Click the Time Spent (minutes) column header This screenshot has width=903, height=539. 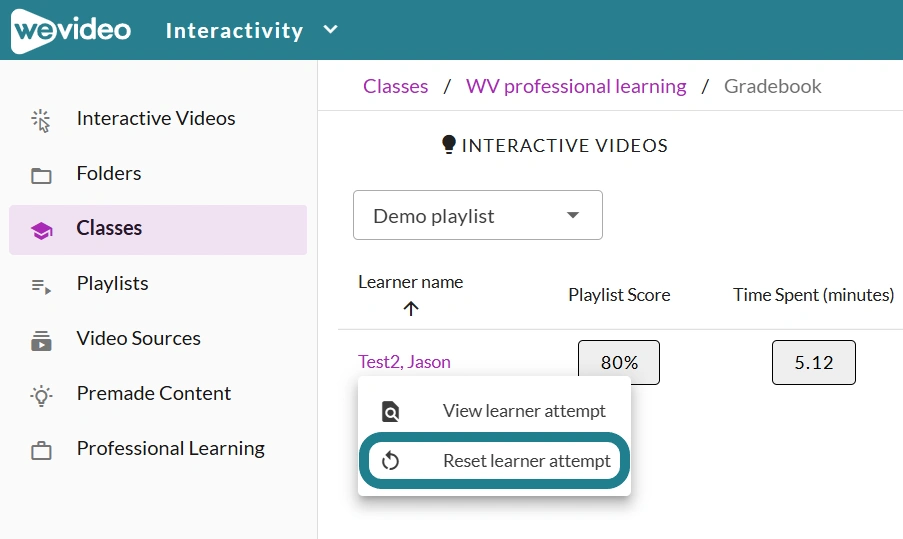[x=813, y=295]
